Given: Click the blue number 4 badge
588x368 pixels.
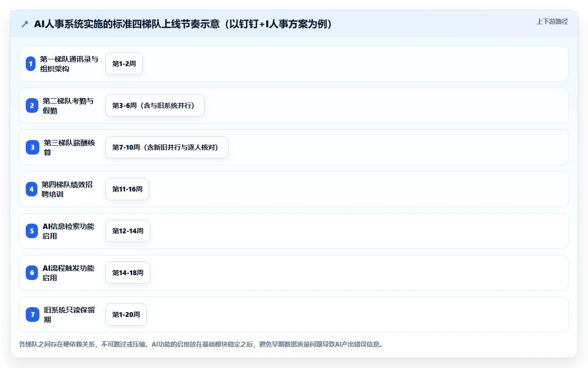Looking at the screenshot, I should point(32,189).
